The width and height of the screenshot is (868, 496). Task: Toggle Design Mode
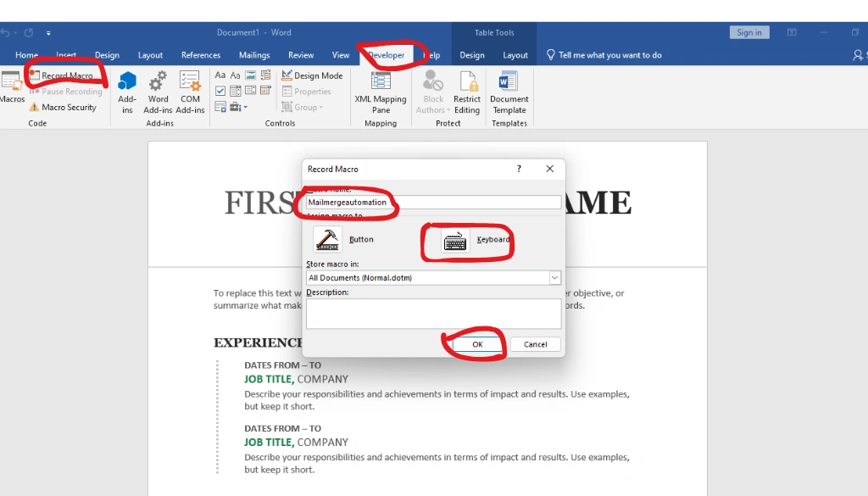pos(312,75)
